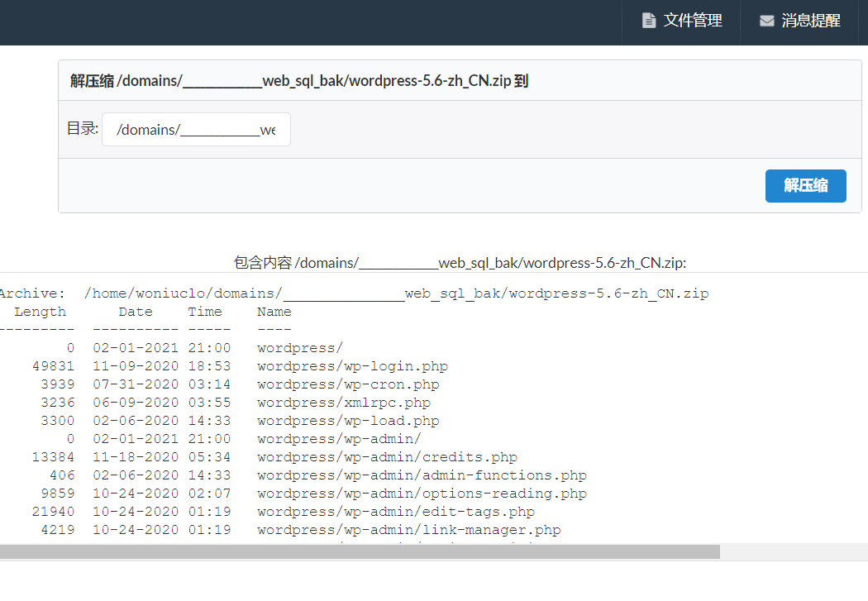
Task: Select the wordpress/wp-admin/ folder entry
Action: pos(339,439)
